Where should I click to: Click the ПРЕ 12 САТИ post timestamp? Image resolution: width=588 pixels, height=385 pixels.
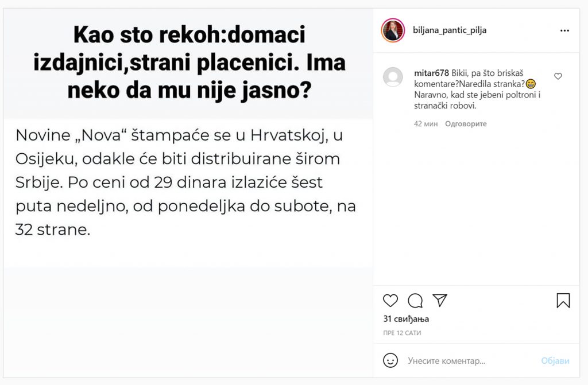pos(403,333)
